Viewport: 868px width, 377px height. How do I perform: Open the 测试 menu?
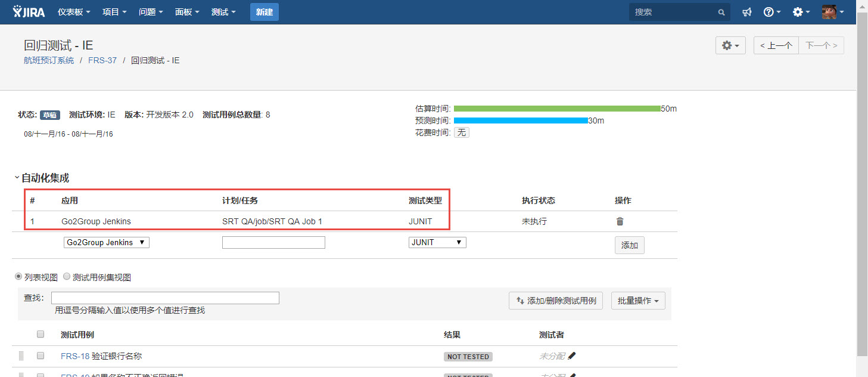pyautogui.click(x=223, y=12)
